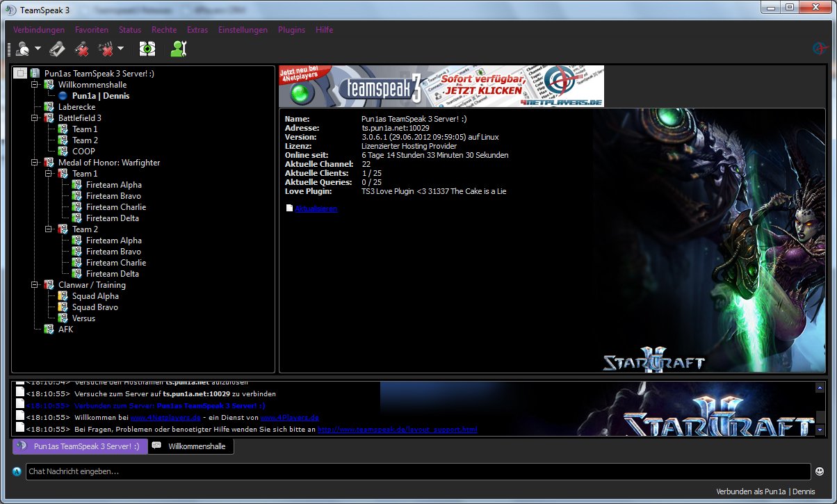837x504 pixels.
Task: Click the COOP channel icon
Action: point(63,151)
